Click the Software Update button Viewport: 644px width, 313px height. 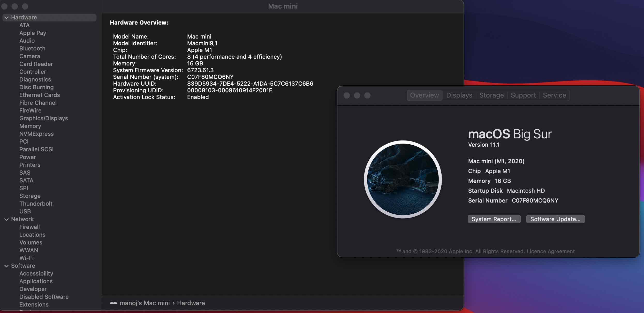555,219
